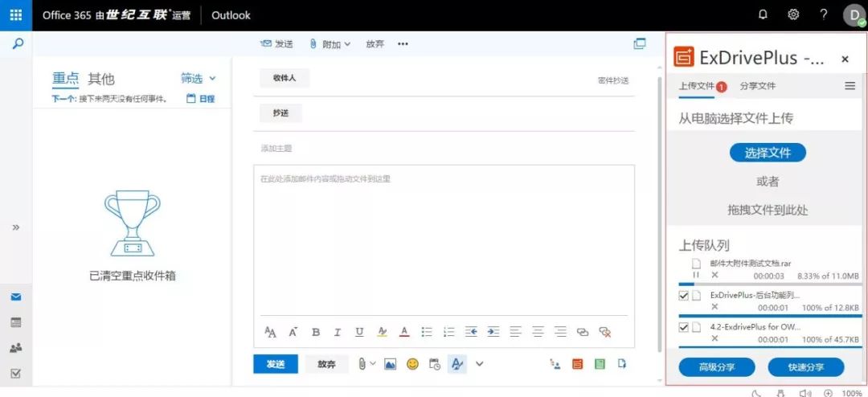
Task: Toggle bold formatting
Action: 316,332
